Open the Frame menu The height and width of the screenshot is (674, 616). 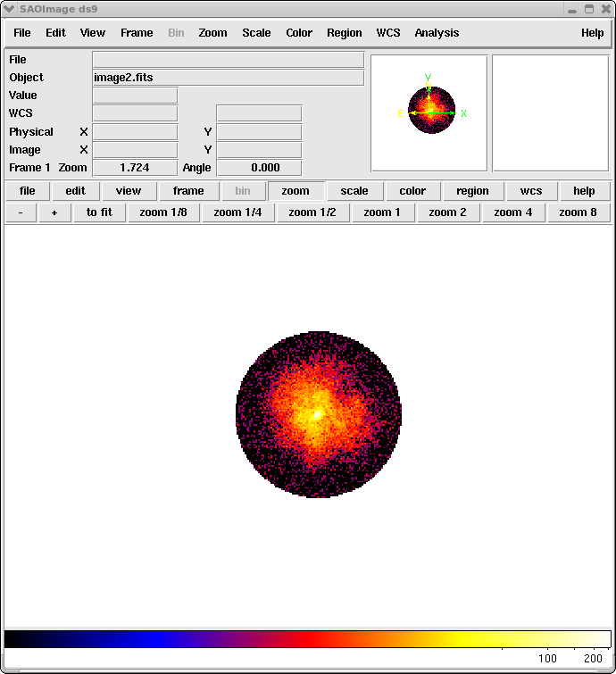pos(137,33)
